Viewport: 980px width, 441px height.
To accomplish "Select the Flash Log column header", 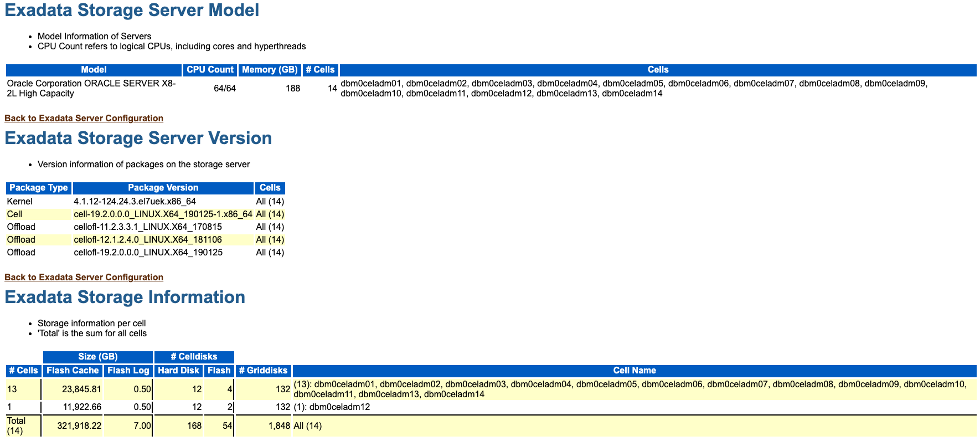I will click(x=128, y=371).
